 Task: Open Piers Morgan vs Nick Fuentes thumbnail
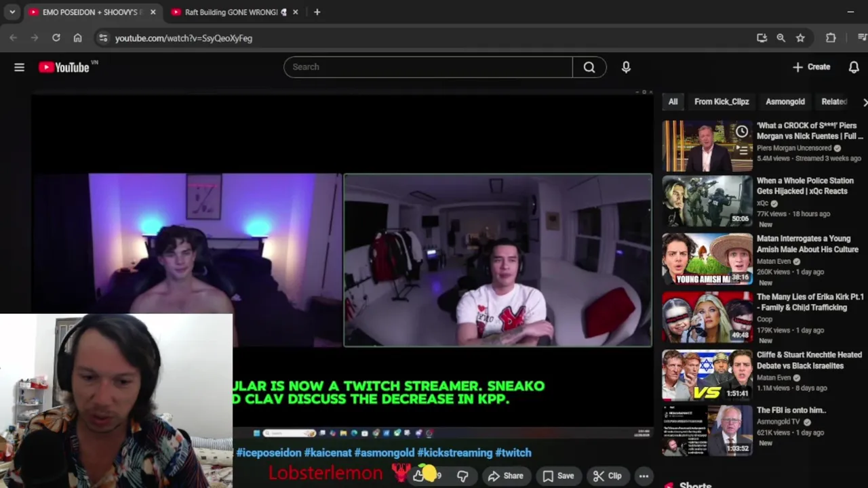click(x=707, y=146)
